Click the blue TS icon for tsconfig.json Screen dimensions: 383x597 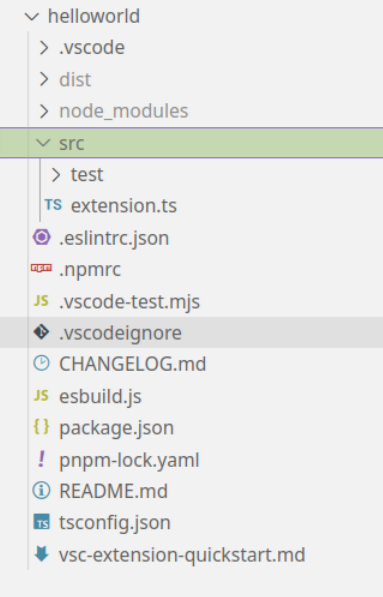(41, 522)
